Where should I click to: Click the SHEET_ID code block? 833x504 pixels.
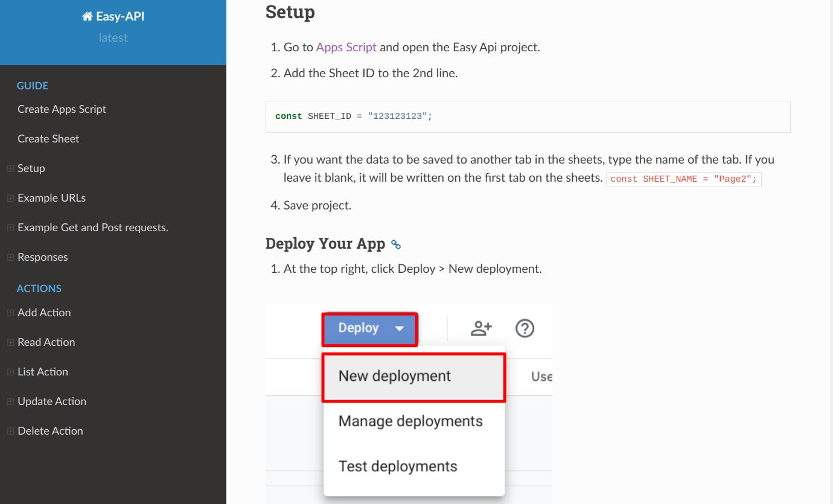[x=528, y=116]
